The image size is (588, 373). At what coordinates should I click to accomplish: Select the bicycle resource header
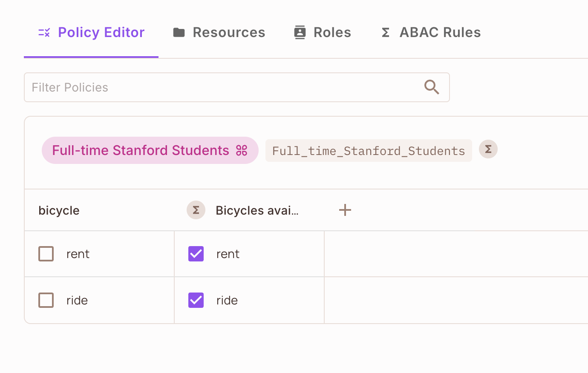pyautogui.click(x=59, y=210)
